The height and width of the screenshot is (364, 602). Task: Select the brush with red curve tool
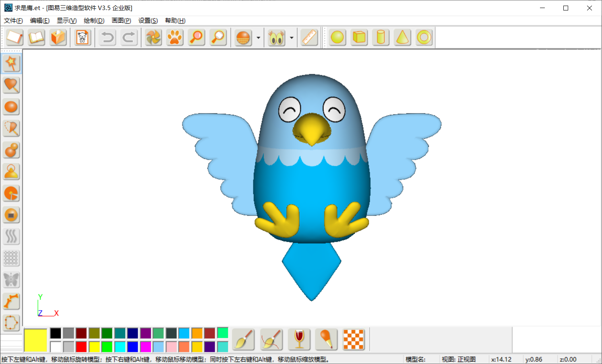[x=271, y=339]
